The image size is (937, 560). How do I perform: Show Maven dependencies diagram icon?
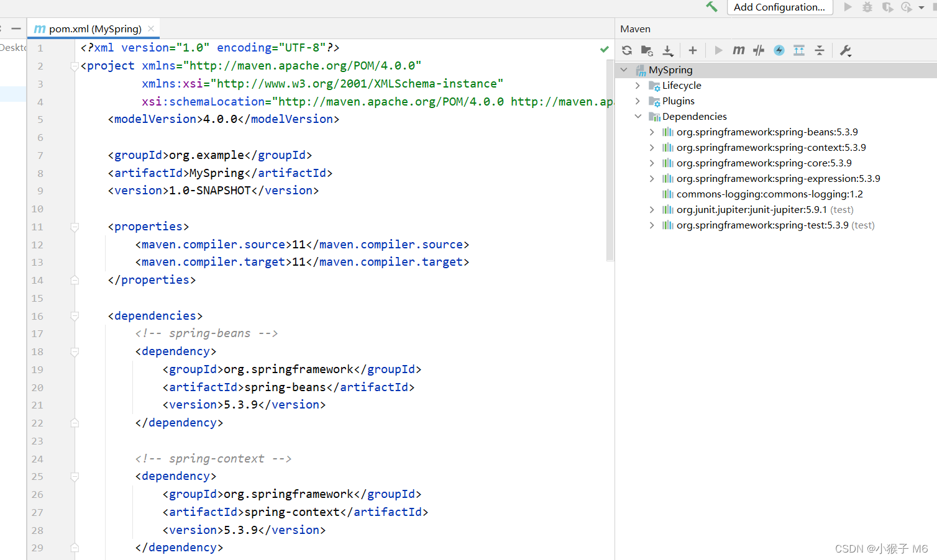[x=799, y=50]
